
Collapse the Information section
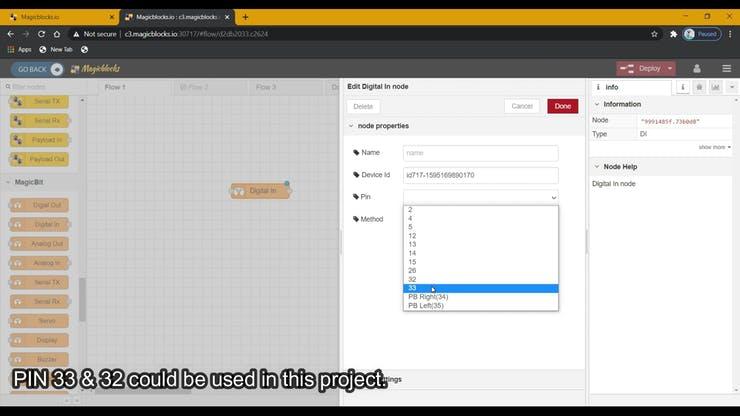(x=597, y=104)
